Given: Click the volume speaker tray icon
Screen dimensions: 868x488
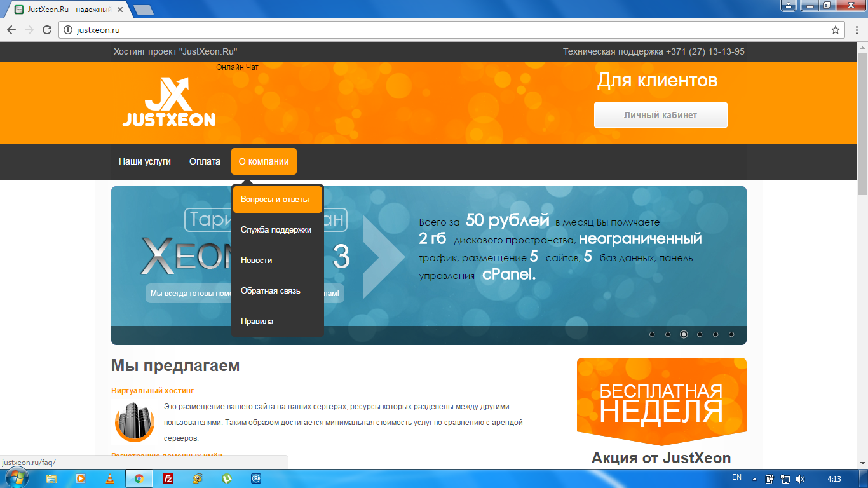Looking at the screenshot, I should click(800, 479).
